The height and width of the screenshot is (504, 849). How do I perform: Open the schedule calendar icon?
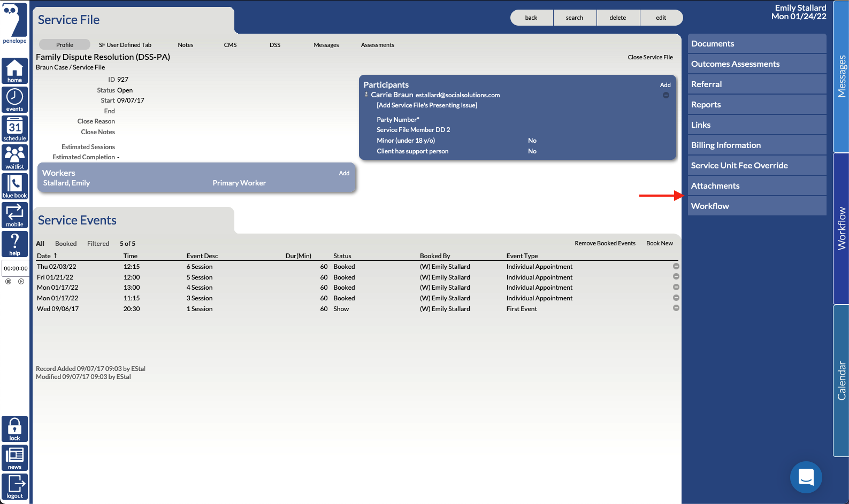14,129
